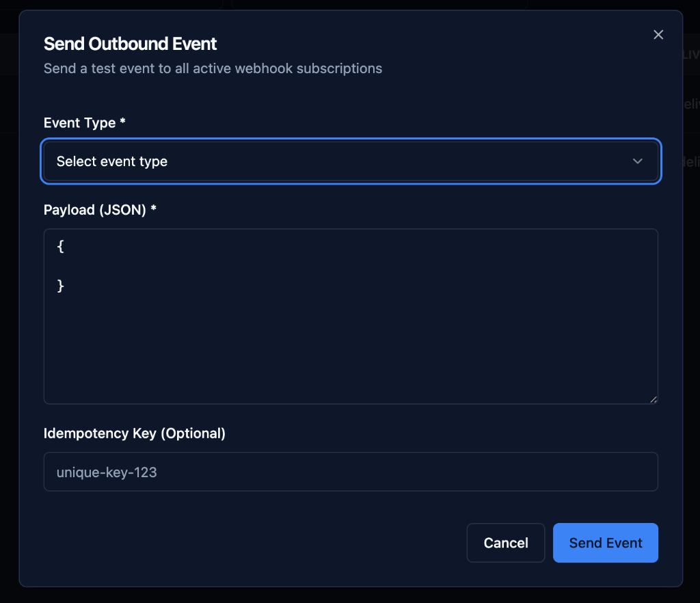Click the resize grip on the payload textarea
The image size is (700, 603).
tap(653, 399)
